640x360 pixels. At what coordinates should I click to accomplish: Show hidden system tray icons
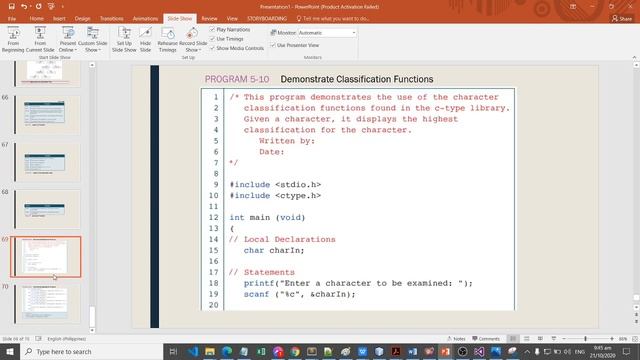(527, 351)
